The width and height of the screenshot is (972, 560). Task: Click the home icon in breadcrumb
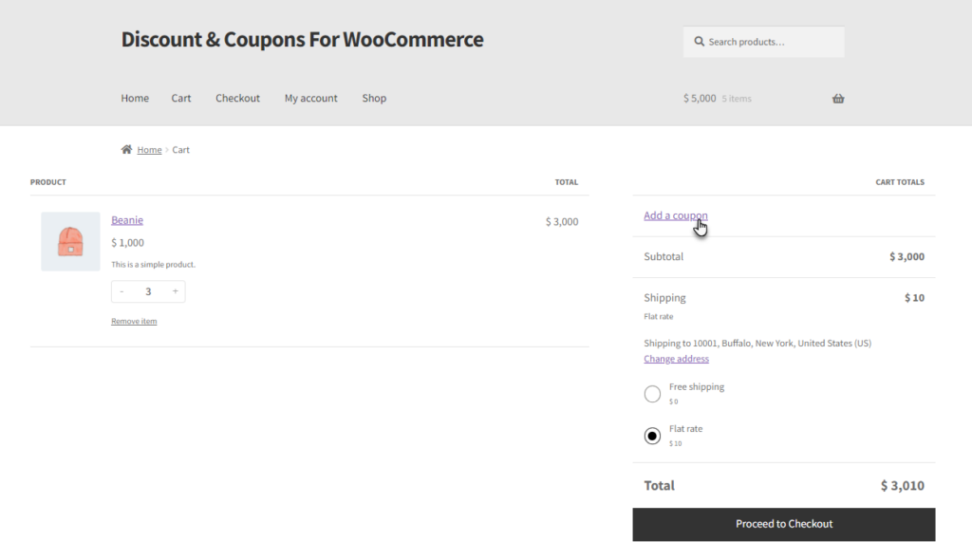(x=126, y=149)
